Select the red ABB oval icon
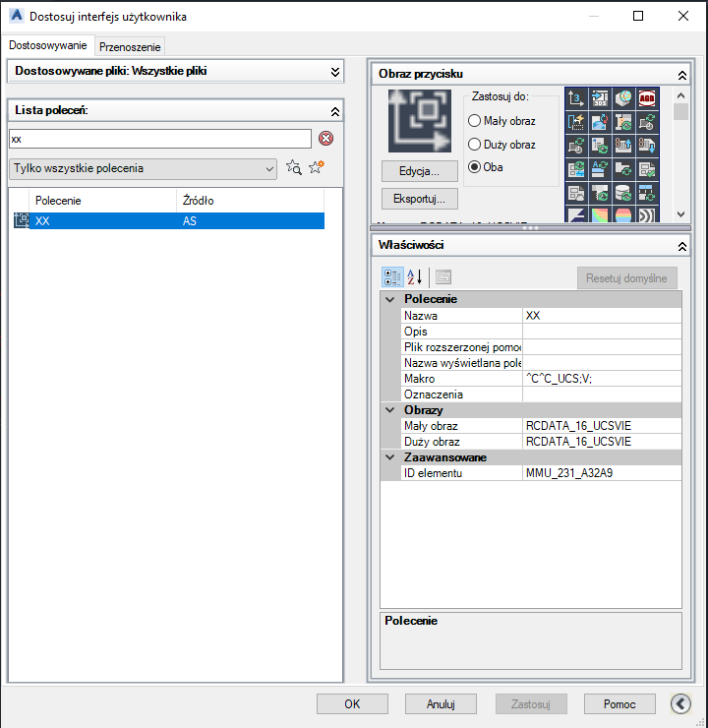Screen dimensions: 708x728 [647, 98]
